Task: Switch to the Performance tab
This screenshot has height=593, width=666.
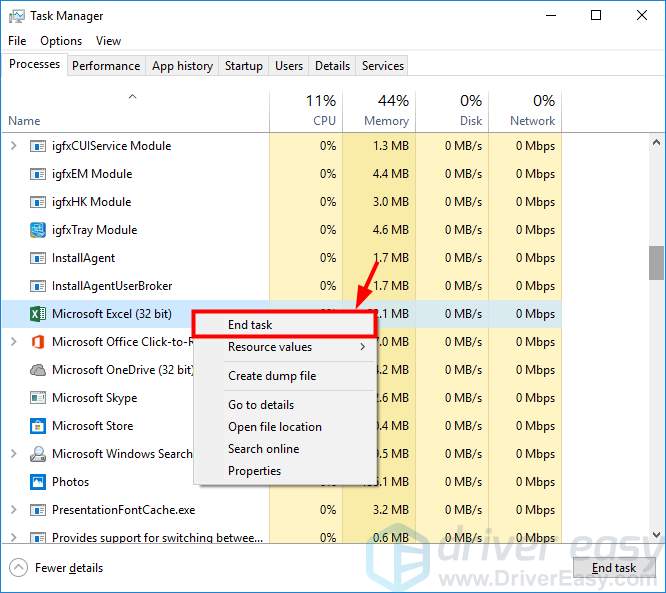Action: pyautogui.click(x=106, y=66)
